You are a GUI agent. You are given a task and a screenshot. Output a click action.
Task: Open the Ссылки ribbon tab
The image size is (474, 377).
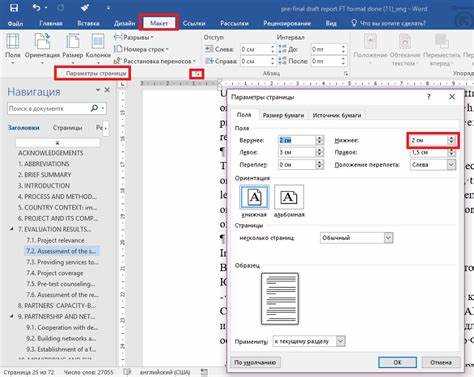[194, 23]
